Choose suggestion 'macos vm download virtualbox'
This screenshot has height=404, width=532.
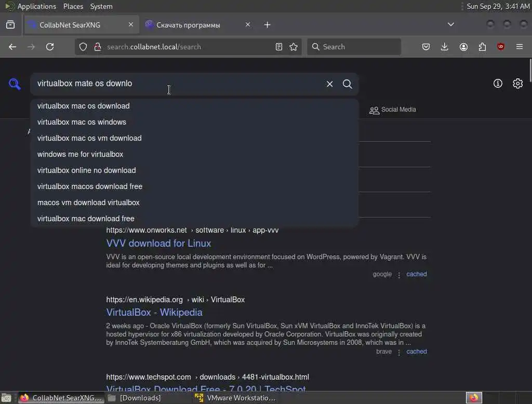tap(194, 203)
